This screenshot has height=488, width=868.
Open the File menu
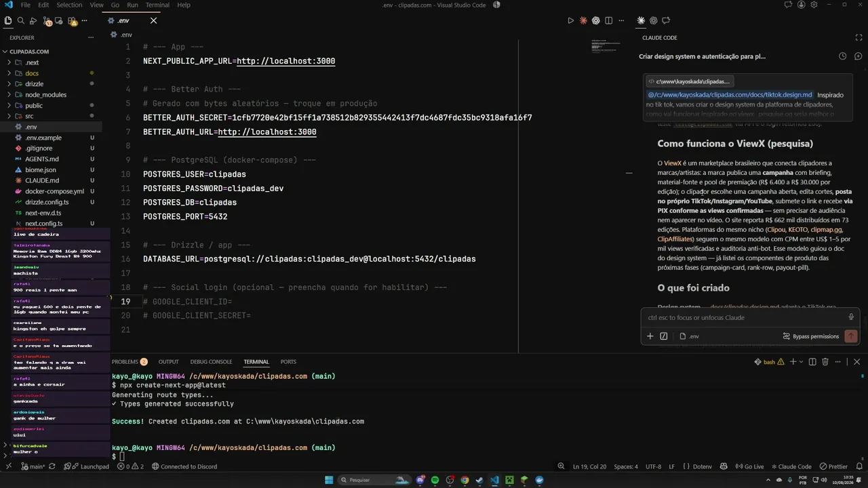coord(25,5)
